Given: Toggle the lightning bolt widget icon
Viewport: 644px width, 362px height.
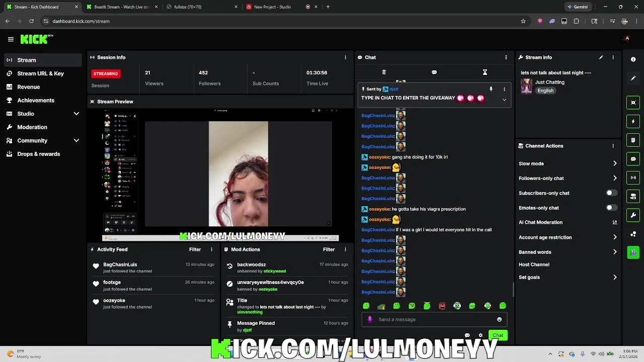Looking at the screenshot, I should click(633, 121).
